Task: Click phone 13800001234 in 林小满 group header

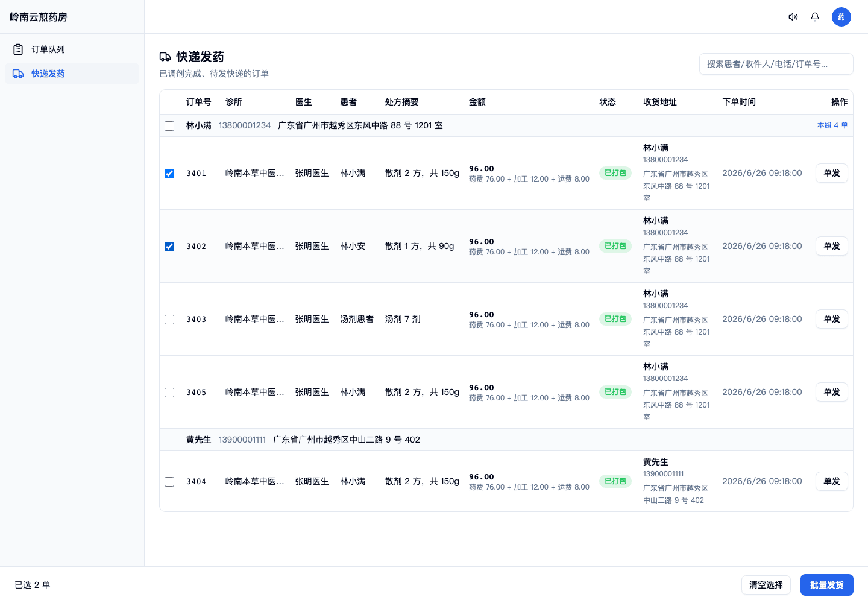Action: (245, 125)
